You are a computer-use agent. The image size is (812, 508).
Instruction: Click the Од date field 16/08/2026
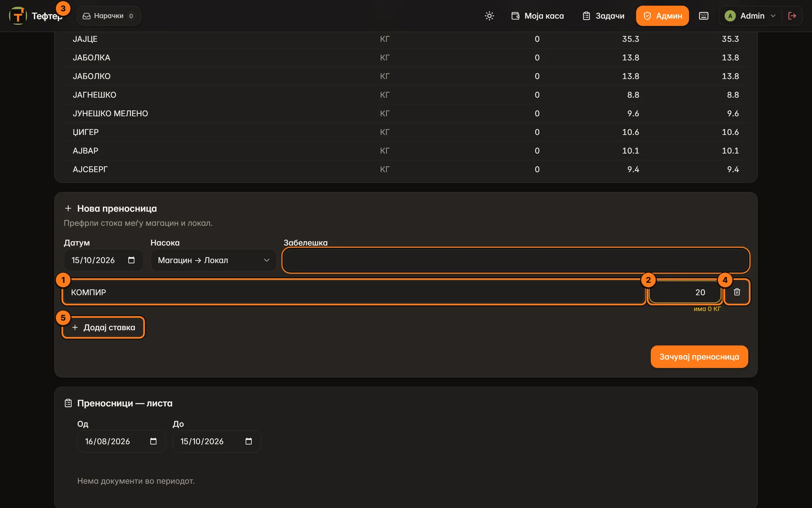121,441
